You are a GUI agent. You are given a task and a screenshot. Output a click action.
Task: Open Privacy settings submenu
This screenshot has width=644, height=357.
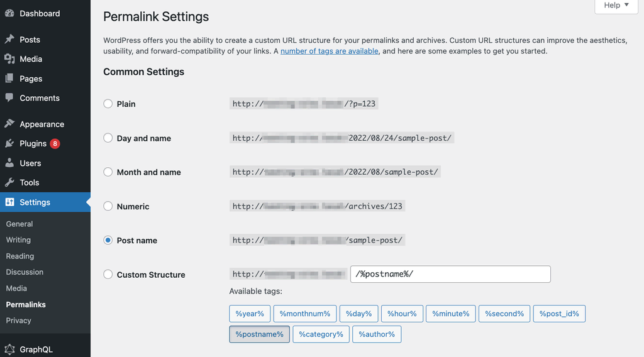pos(18,321)
